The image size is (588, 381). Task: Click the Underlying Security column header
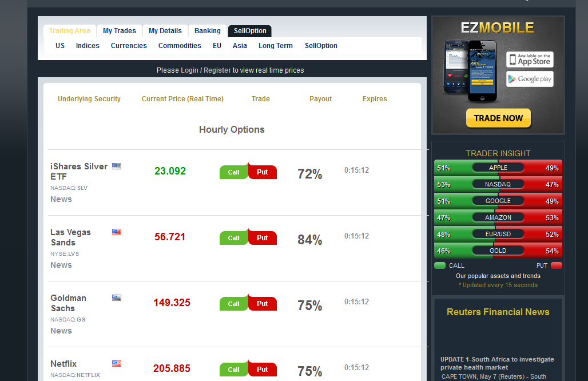pos(89,99)
